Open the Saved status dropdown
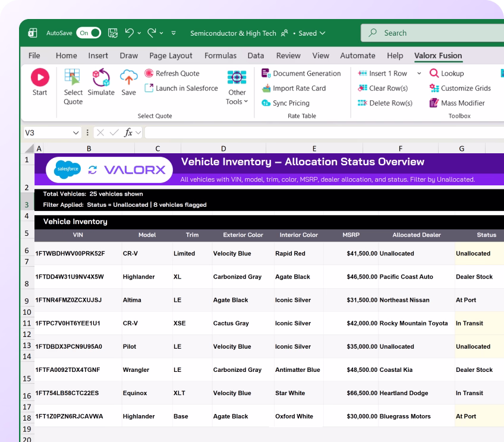 pyautogui.click(x=312, y=33)
